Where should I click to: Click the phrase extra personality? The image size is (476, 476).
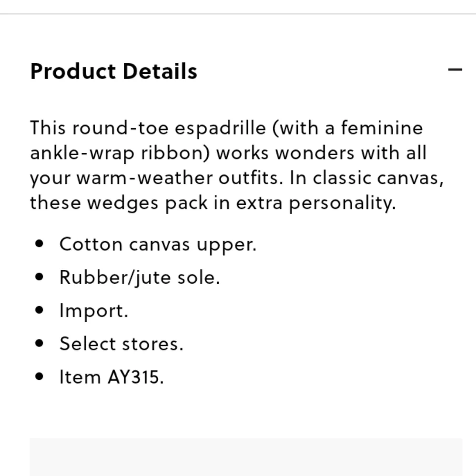click(x=316, y=203)
